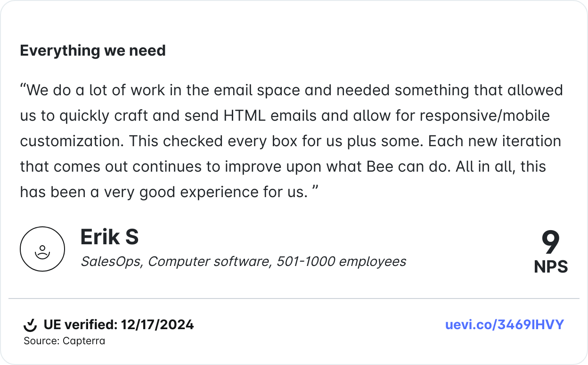Click the horizontal divider above the footer
The height and width of the screenshot is (365, 588).
tap(294, 299)
